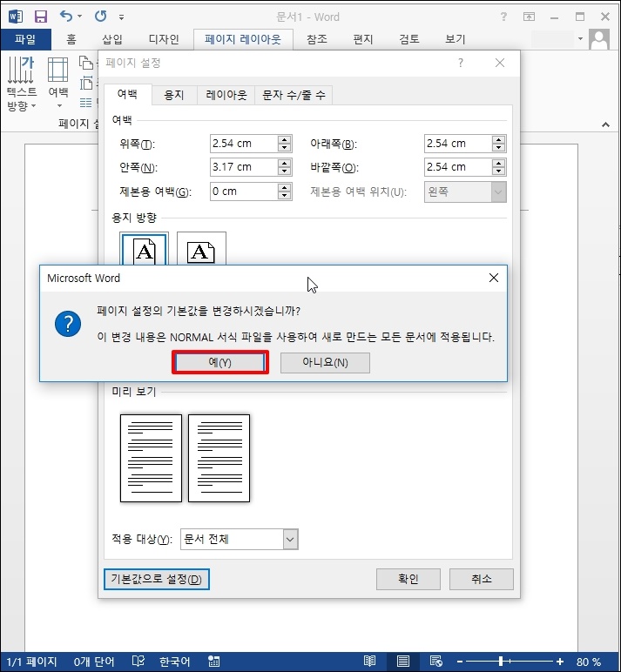
Task: Open the 적용 대상 dropdown
Action: [x=240, y=539]
